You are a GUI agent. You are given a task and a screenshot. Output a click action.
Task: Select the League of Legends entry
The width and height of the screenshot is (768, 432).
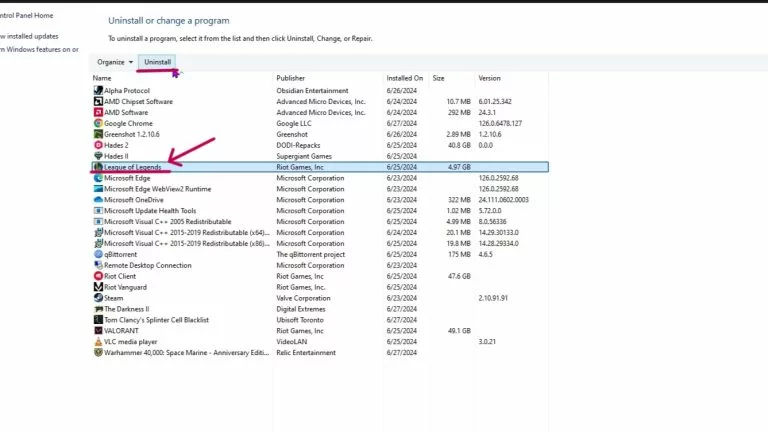pos(320,167)
